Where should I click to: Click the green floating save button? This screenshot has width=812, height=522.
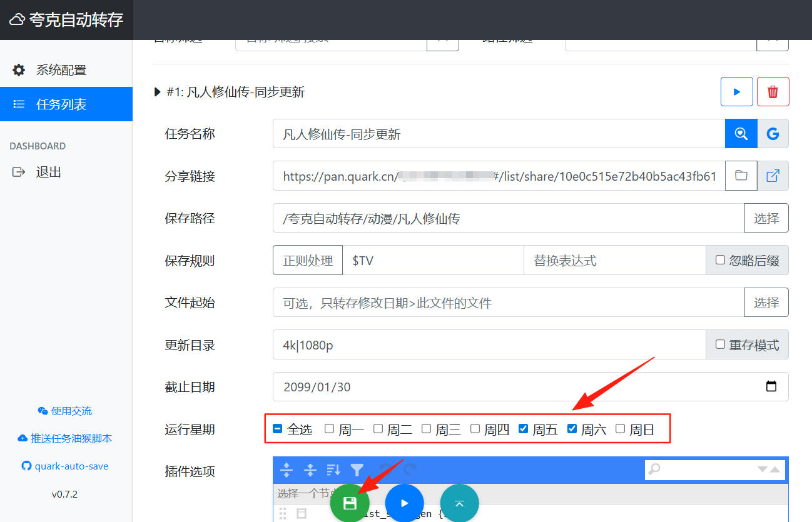[x=350, y=503]
